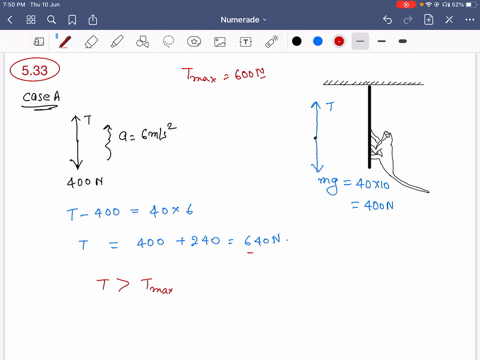
Task: Select the thinnest stroke width
Action: pyautogui.click(x=360, y=41)
